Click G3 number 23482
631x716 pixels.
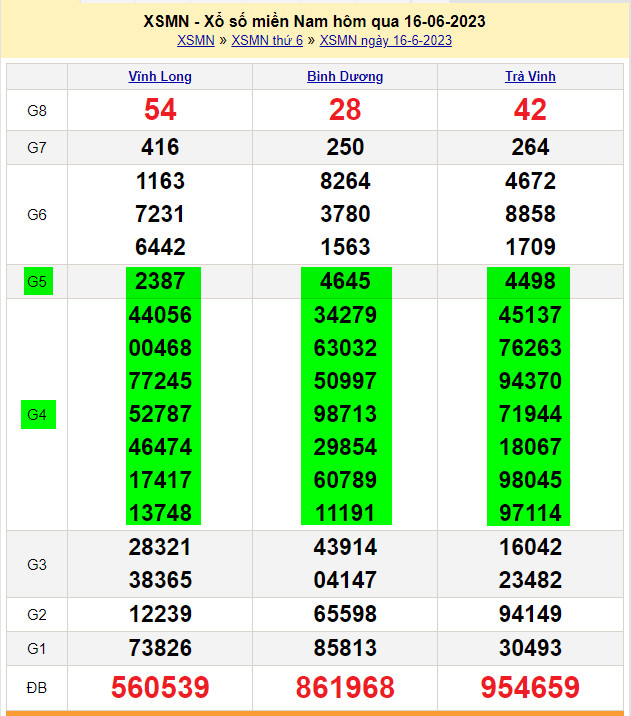tap(530, 580)
